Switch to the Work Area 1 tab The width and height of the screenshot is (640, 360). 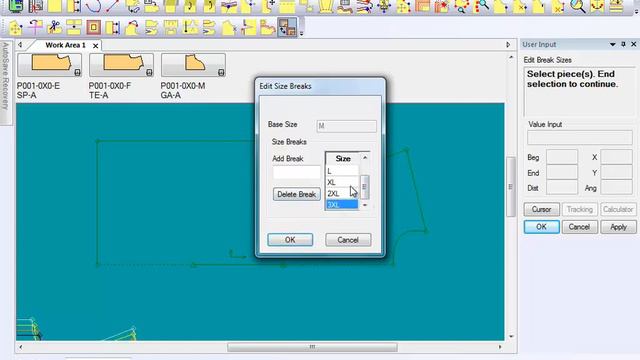point(65,45)
